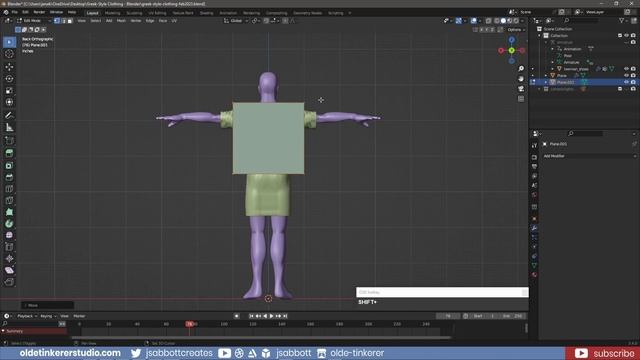
Task: Open the Vertex menu in viewport header
Action: click(x=136, y=21)
